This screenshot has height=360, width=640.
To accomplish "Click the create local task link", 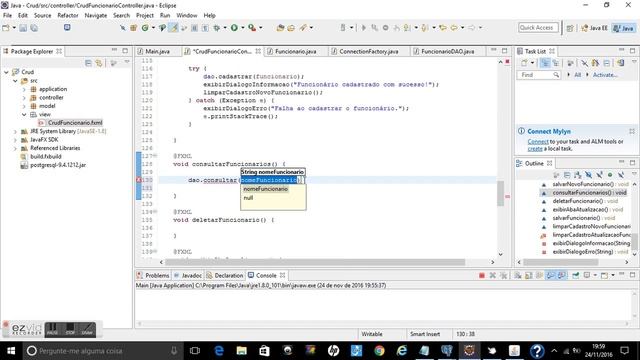I will [535, 149].
